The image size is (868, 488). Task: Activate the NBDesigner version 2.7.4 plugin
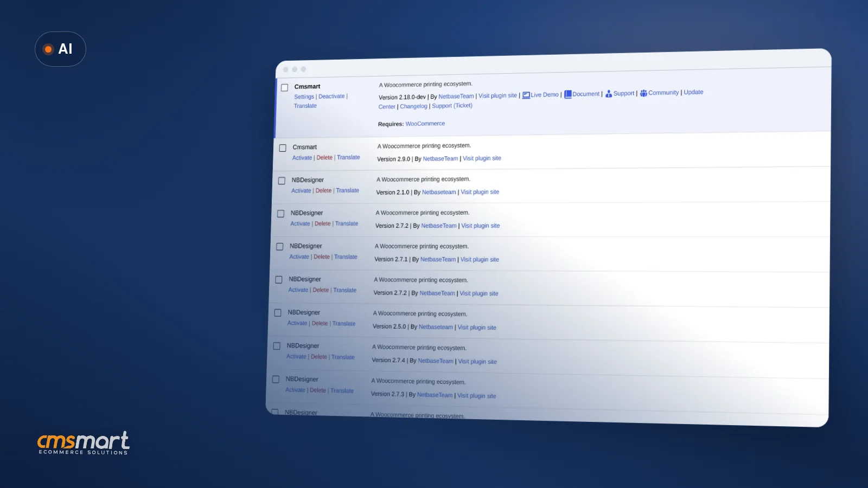pos(296,357)
